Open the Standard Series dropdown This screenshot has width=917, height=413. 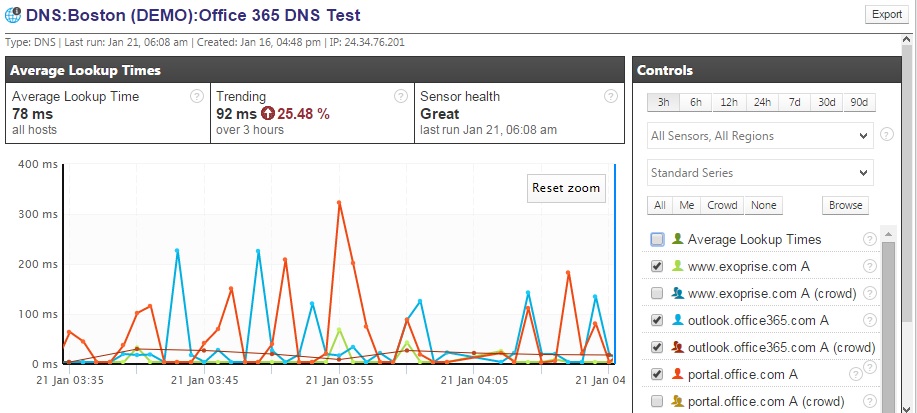pyautogui.click(x=760, y=173)
